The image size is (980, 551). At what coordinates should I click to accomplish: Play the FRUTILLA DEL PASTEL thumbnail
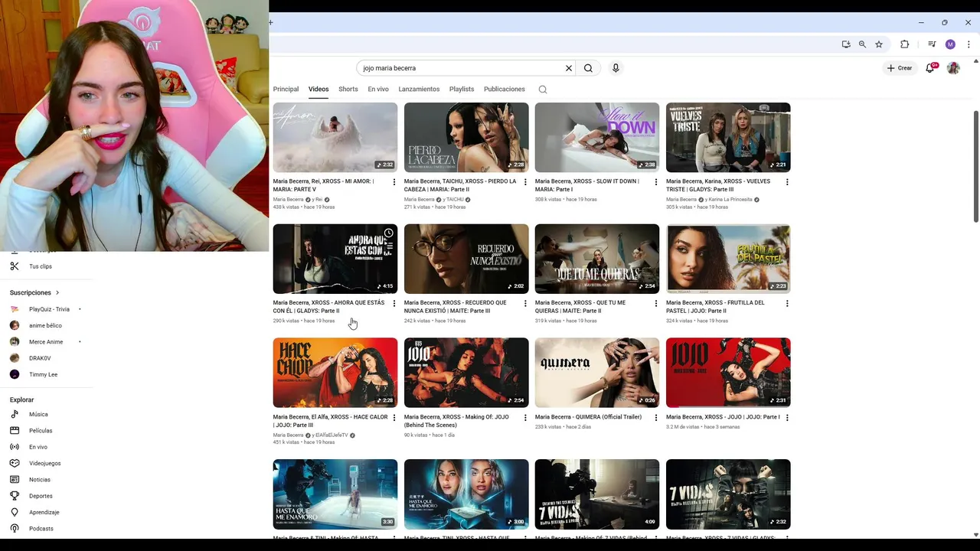click(728, 259)
